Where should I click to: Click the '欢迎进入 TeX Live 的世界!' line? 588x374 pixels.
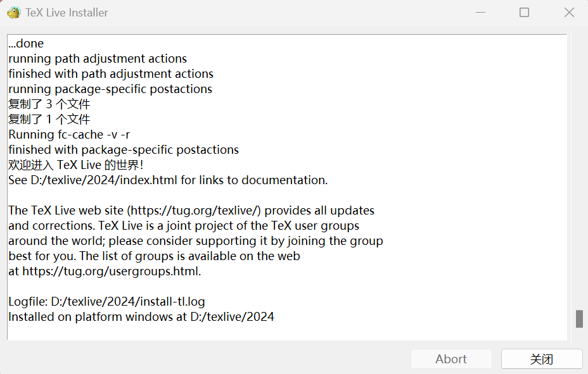point(75,165)
